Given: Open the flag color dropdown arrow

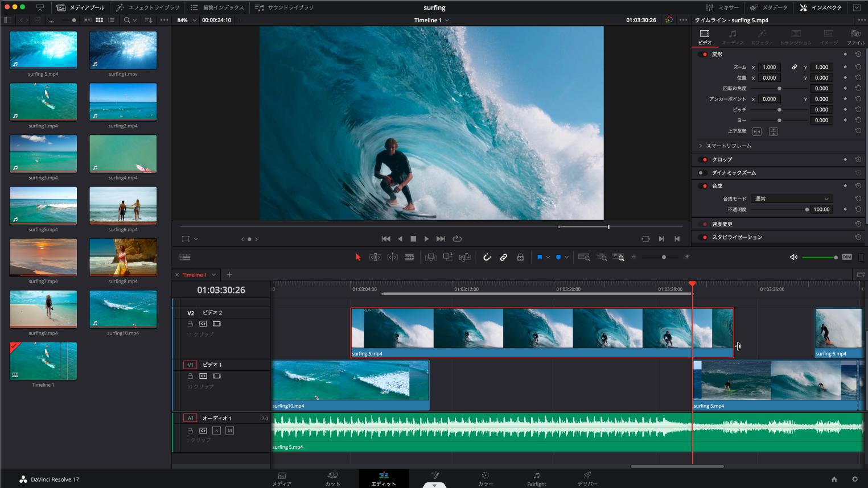Looking at the screenshot, I should (548, 257).
